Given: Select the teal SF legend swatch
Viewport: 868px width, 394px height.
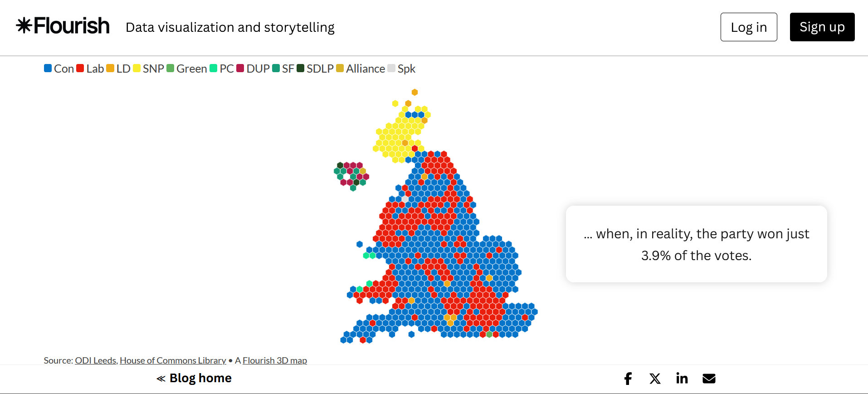Looking at the screenshot, I should click(276, 68).
